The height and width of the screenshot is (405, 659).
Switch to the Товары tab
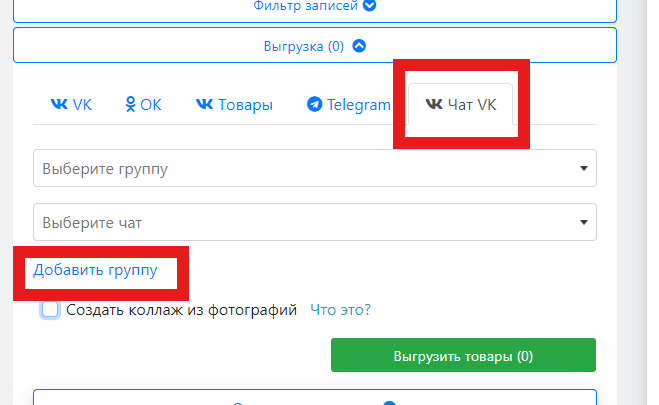tap(234, 105)
